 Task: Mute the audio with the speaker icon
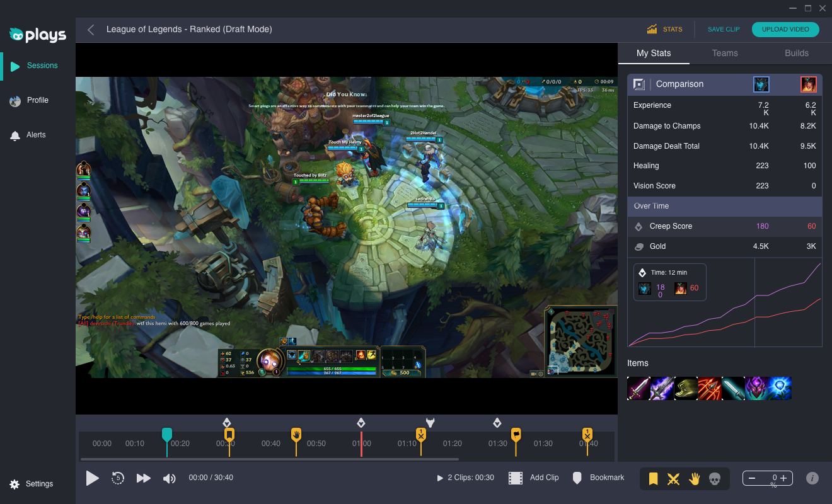(170, 478)
